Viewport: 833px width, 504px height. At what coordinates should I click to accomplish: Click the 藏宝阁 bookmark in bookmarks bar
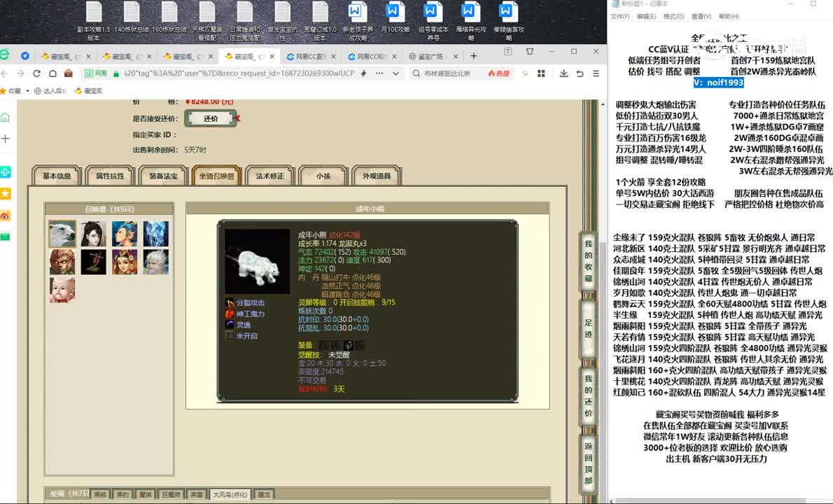[x=88, y=91]
